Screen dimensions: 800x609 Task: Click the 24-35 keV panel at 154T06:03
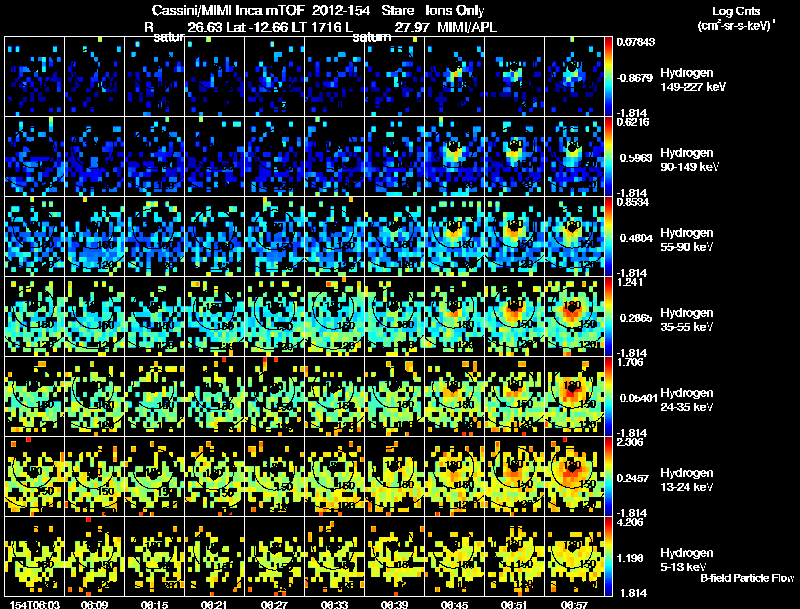click(x=34, y=396)
